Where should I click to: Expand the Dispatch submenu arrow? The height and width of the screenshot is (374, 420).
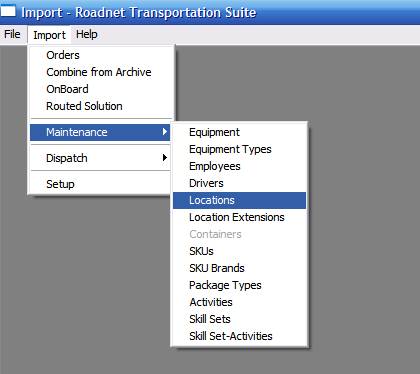(164, 158)
